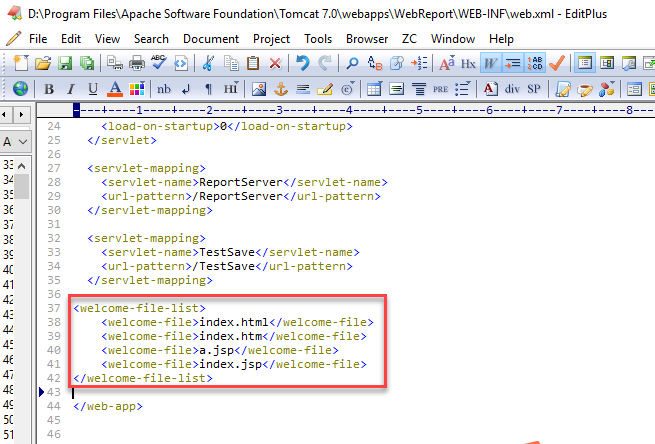The image size is (655, 444).
Task: Open Find with the magnifier icon
Action: 352,63
